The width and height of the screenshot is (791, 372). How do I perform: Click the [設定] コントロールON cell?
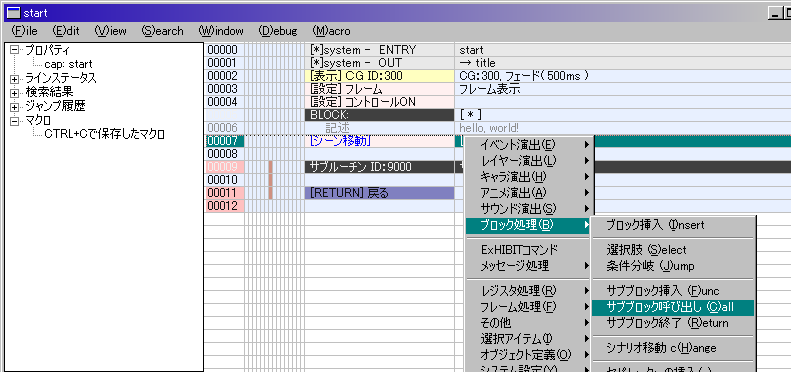[379, 102]
